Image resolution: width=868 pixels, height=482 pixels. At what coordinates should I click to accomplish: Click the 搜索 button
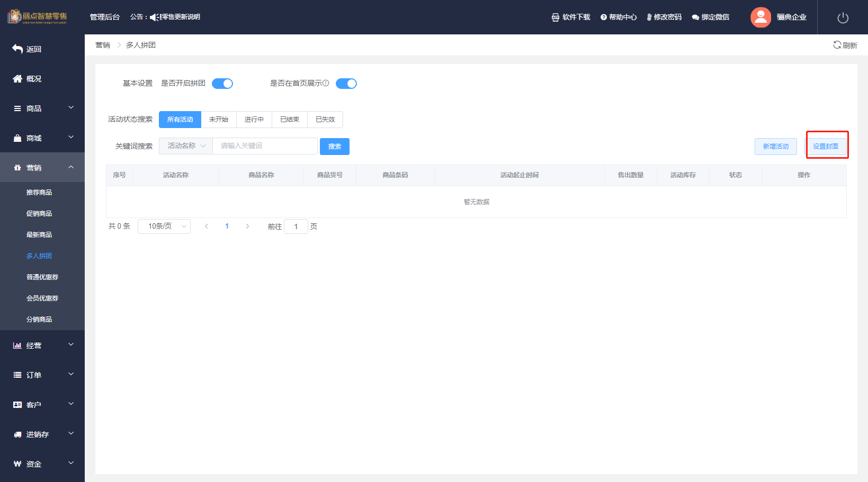pos(335,147)
